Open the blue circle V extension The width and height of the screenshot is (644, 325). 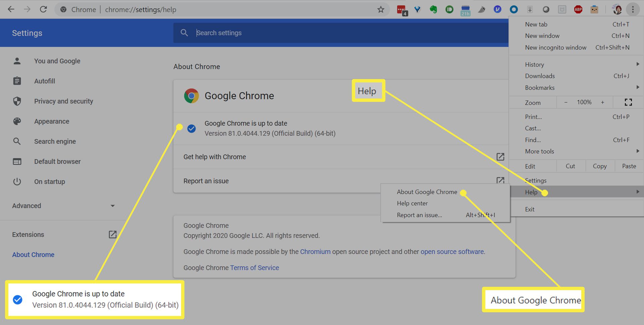point(497,9)
